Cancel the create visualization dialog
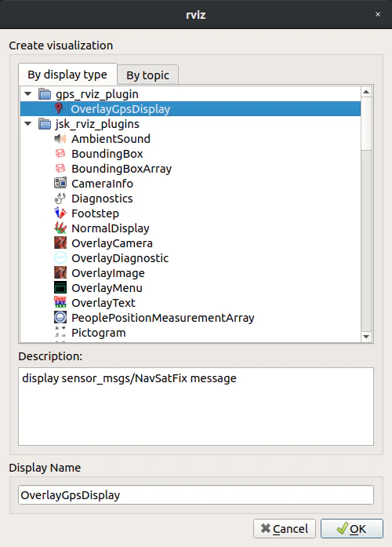This screenshot has height=547, width=392. (x=285, y=528)
